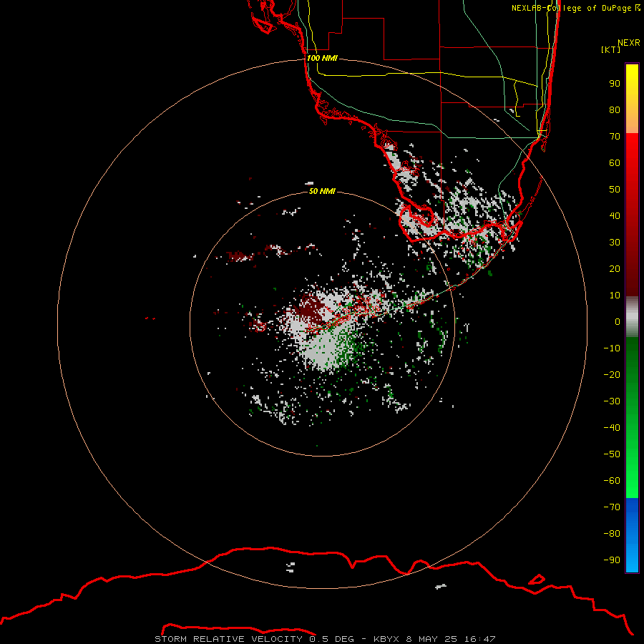This screenshot has height=644, width=644.
Task: Click the "16:47" timestamp
Action: pos(479,639)
